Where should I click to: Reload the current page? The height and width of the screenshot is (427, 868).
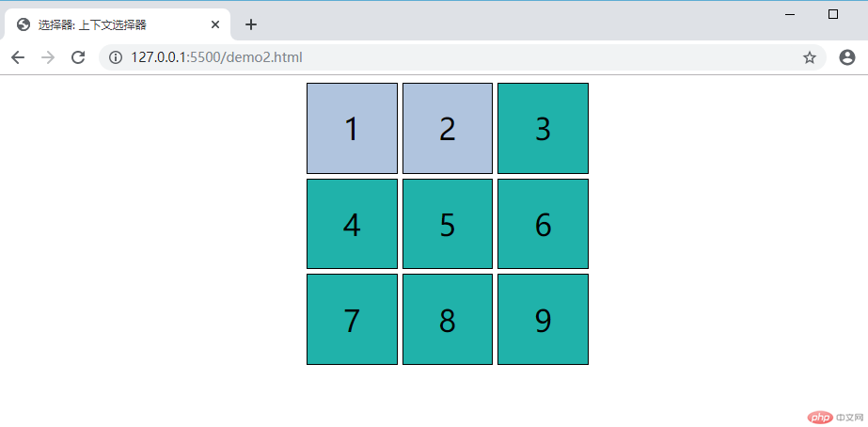[79, 57]
